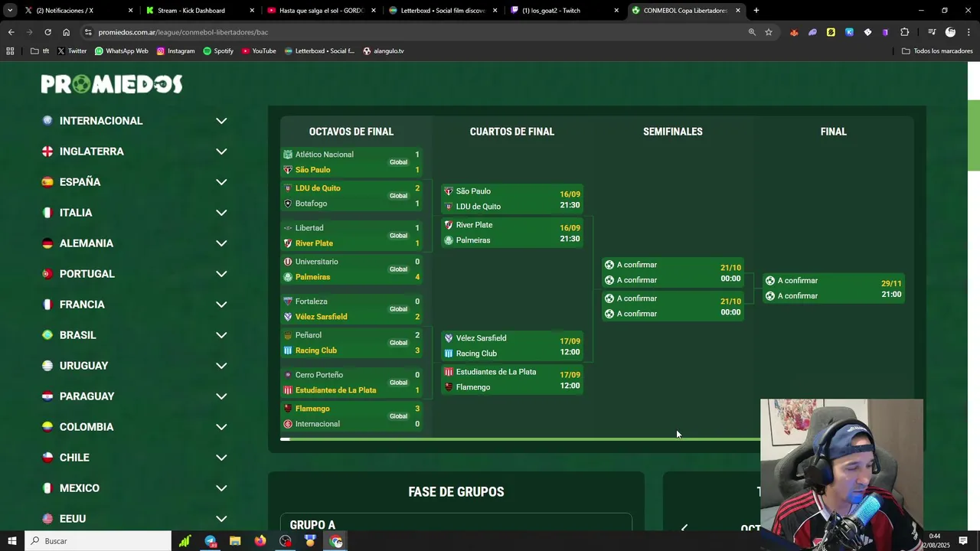Open Universitario vs Palmeiras tie
980x551 pixels.
pos(351,269)
